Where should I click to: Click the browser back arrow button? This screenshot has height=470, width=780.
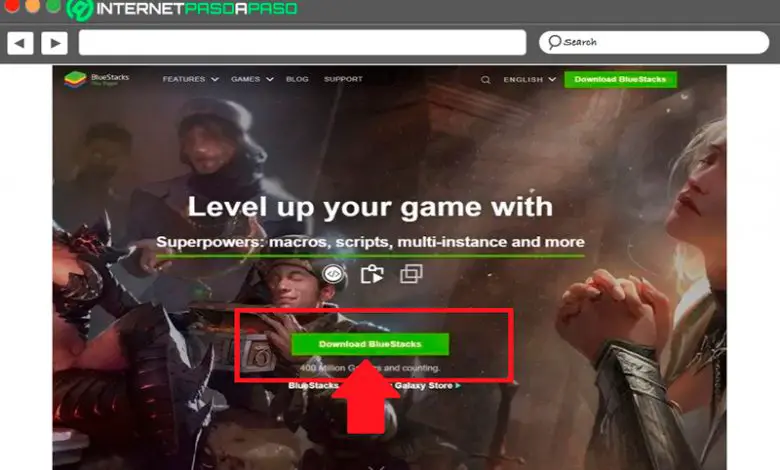point(20,43)
